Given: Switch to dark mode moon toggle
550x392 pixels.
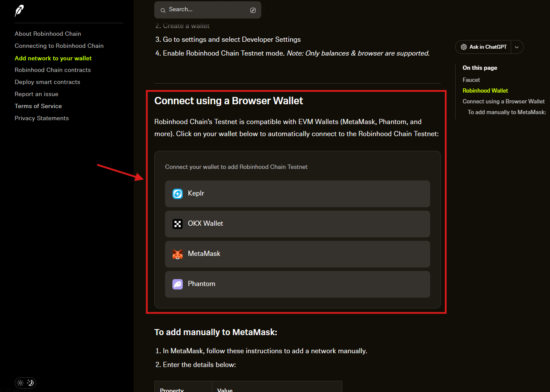Looking at the screenshot, I should (x=31, y=383).
